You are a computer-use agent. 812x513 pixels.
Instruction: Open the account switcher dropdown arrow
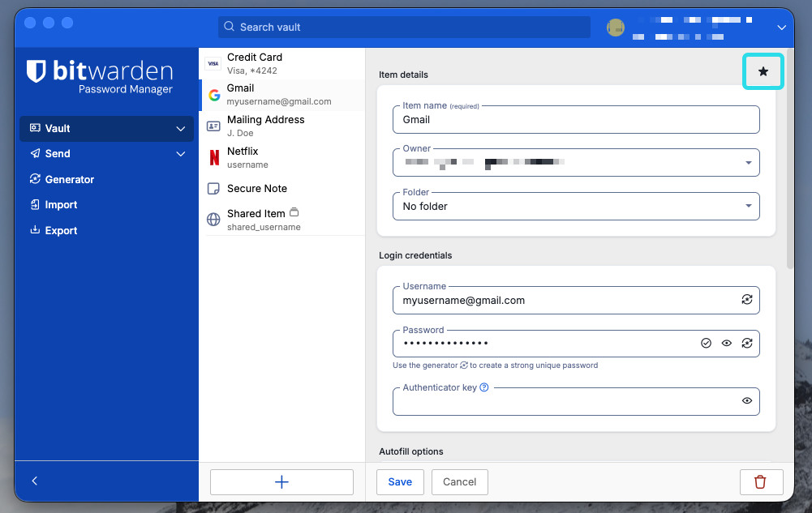pos(781,28)
